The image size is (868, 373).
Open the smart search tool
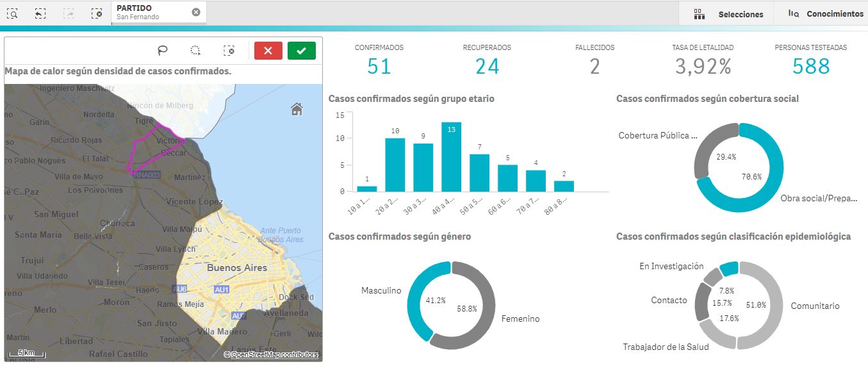tap(12, 13)
